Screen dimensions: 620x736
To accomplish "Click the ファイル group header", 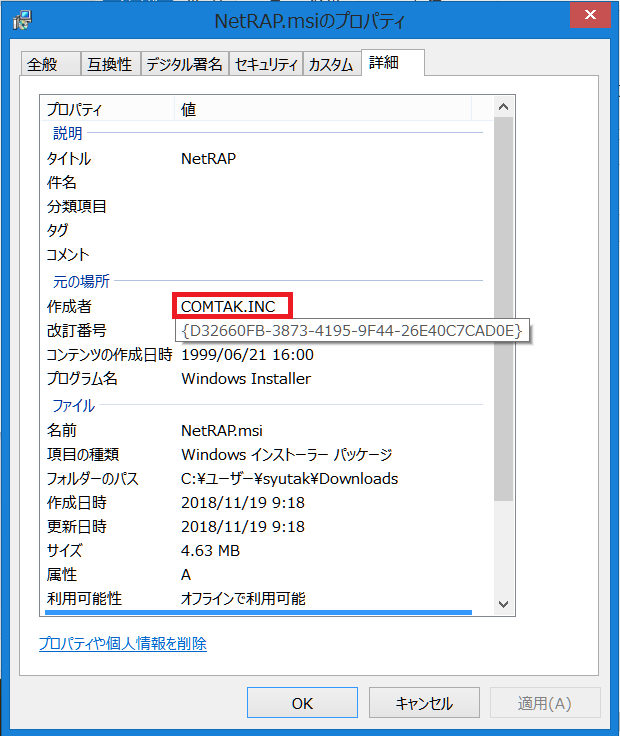I will 74,406.
